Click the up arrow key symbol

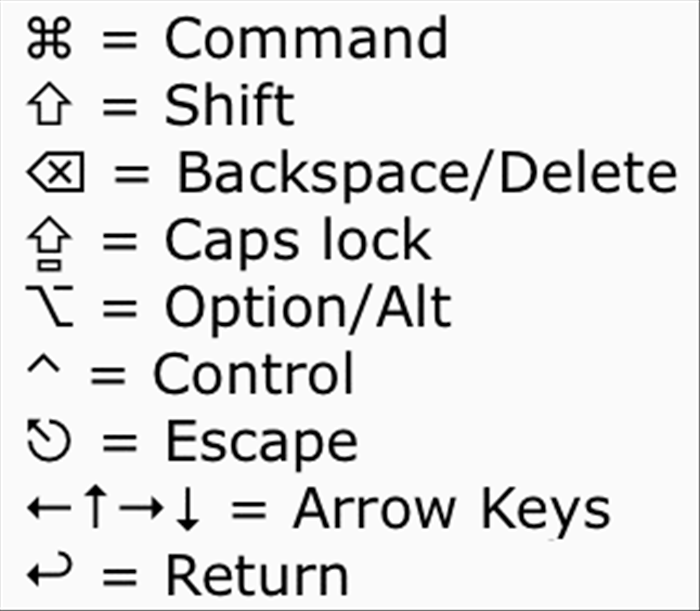point(96,507)
